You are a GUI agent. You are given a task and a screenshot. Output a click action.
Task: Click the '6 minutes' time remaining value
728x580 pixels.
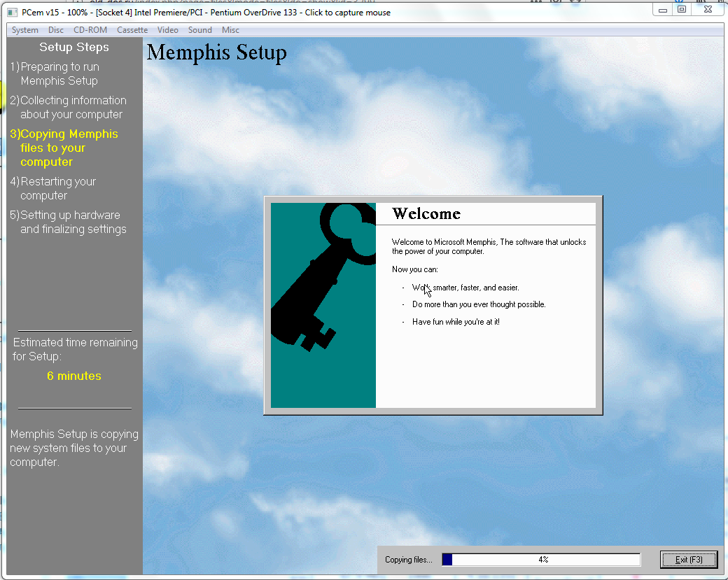click(x=74, y=376)
